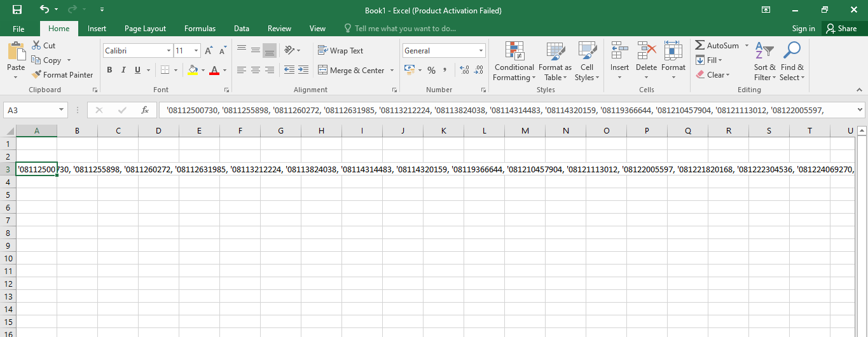The width and height of the screenshot is (868, 337).
Task: Switch to the Data tab
Action: [x=241, y=29]
